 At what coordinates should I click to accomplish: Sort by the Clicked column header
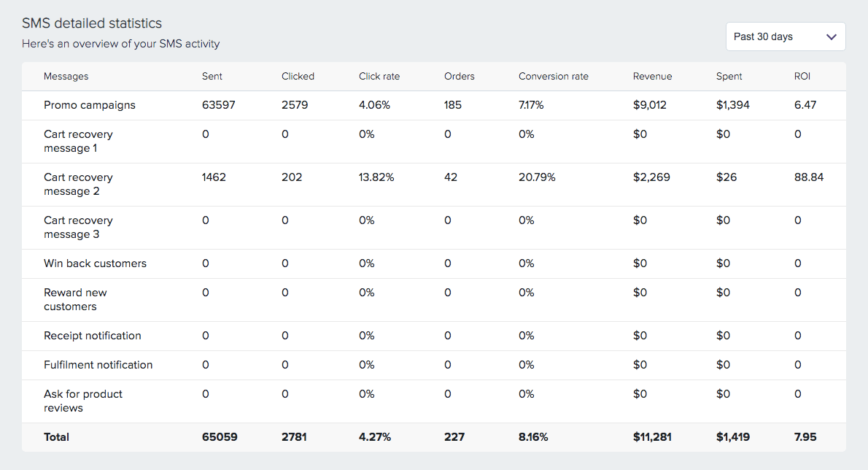[297, 76]
